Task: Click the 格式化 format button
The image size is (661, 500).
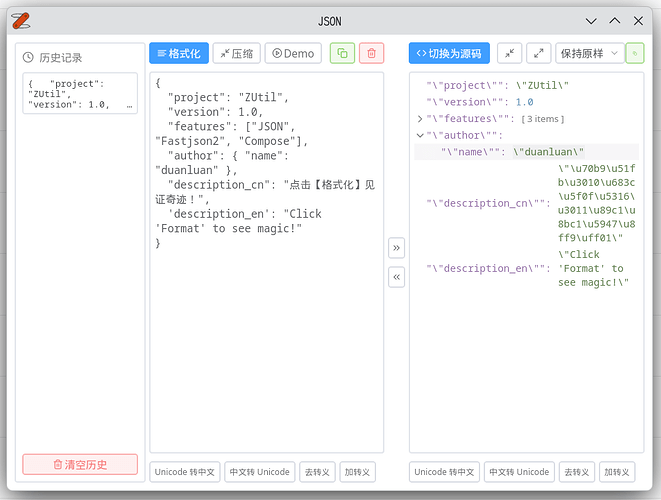Action: click(179, 53)
